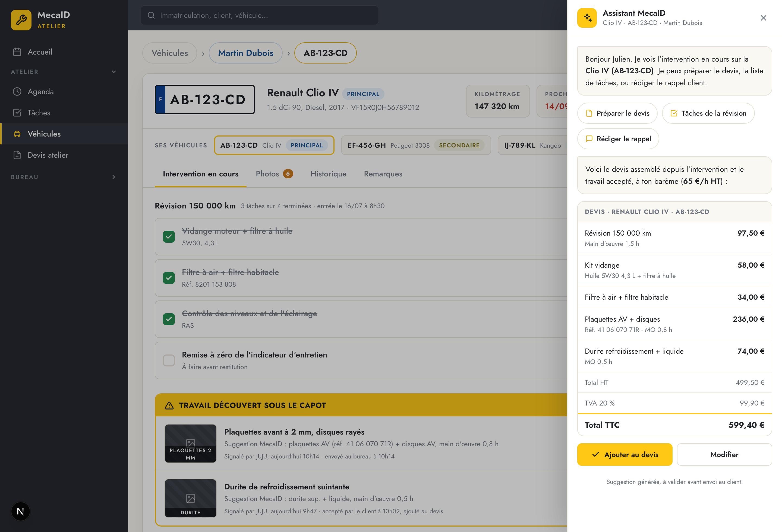782x532 pixels.
Task: Select the AB-123-CD Clio IV vehicle chip
Action: coord(274,145)
